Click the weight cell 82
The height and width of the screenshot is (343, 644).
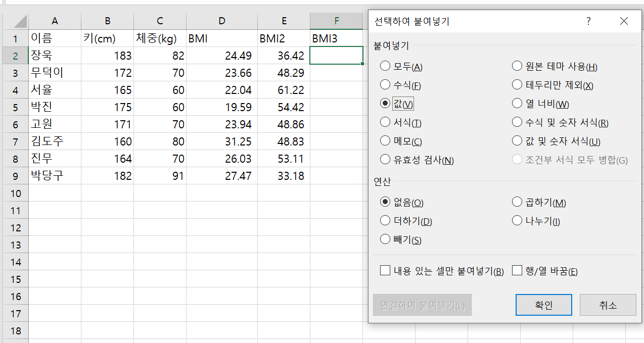coord(160,56)
